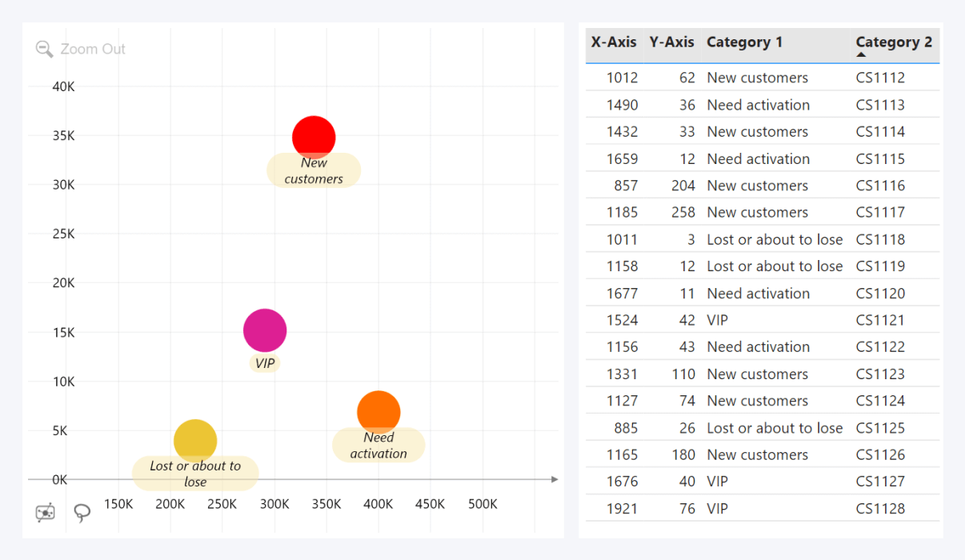Sort table by Y-Axis column header

tap(671, 42)
